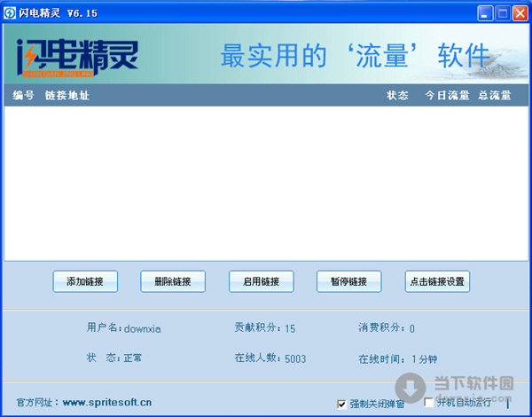The height and width of the screenshot is (417, 532).
Task: Click the 总流量 column header
Action: click(495, 96)
